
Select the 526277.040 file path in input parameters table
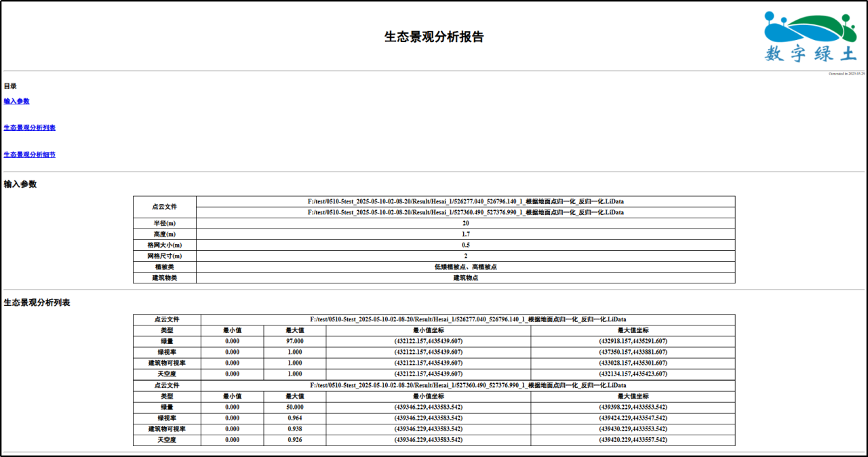click(x=465, y=201)
